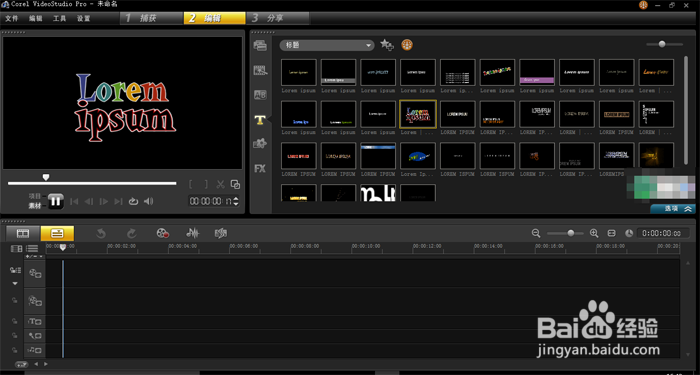Select the highlighted colorful Lorem ipsum title thumbnail

tap(418, 114)
